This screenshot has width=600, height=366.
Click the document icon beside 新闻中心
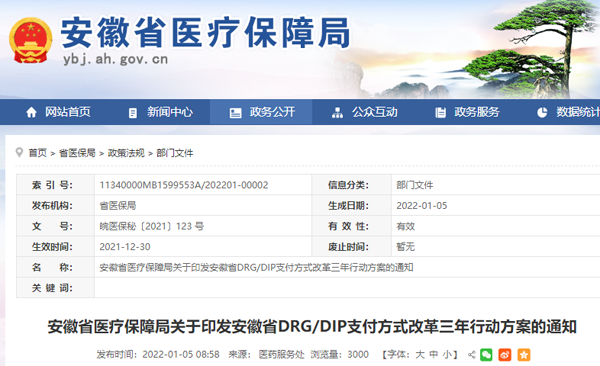click(x=133, y=113)
